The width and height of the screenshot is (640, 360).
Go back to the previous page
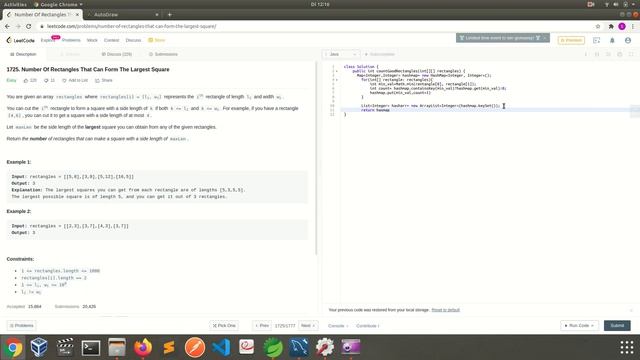(7, 26)
